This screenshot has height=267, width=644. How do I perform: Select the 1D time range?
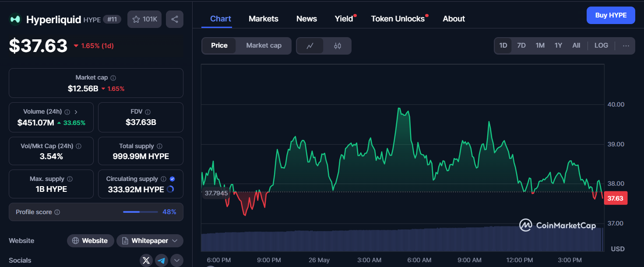tap(503, 45)
